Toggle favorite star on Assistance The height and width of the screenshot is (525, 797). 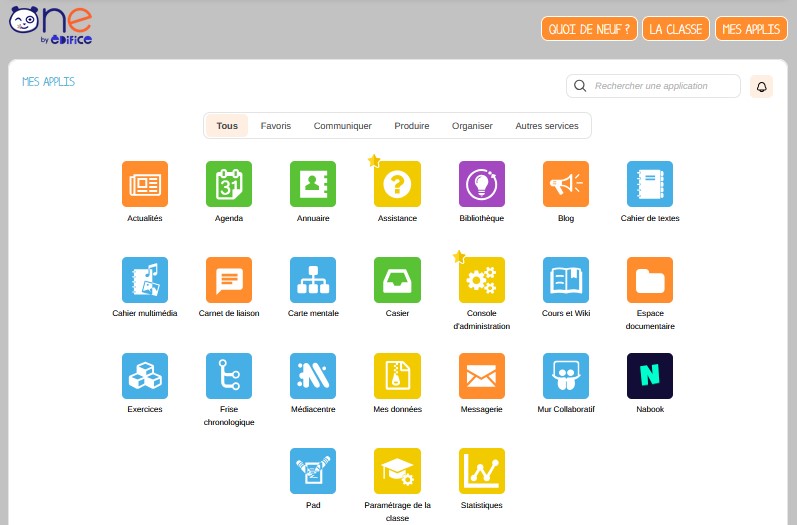pos(374,161)
